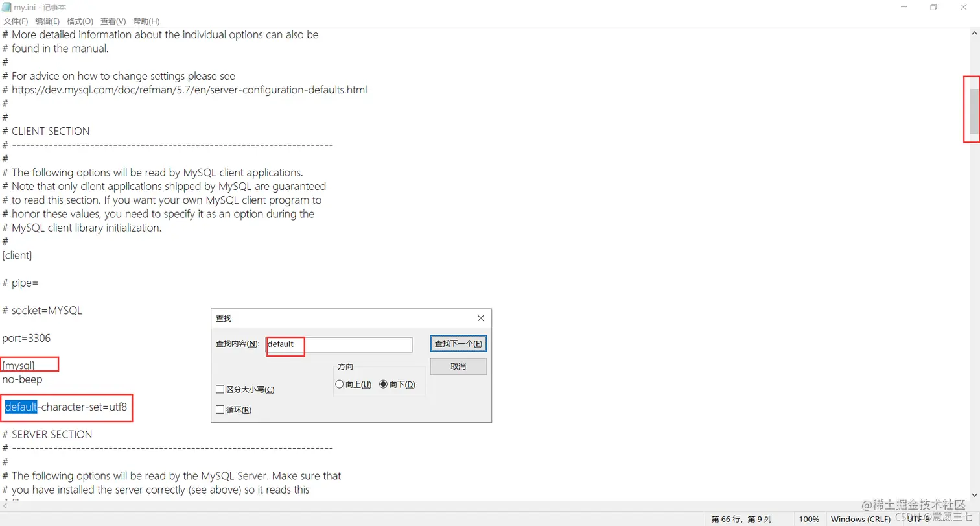Click 第 66 行，第 9 列 status entry
980x526 pixels.
click(x=741, y=519)
